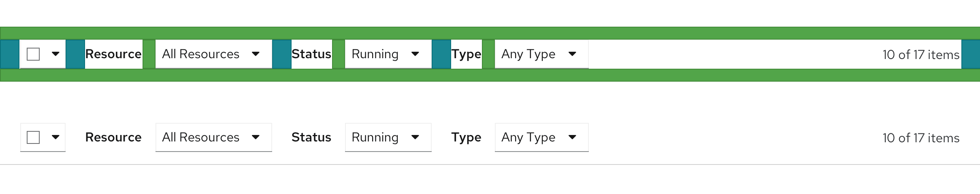
Task: Click the Resource label in the highlighted toolbar
Action: coord(113,54)
